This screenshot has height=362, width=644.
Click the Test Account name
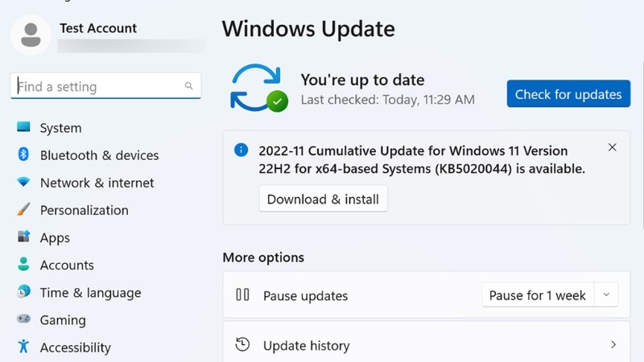tap(98, 28)
